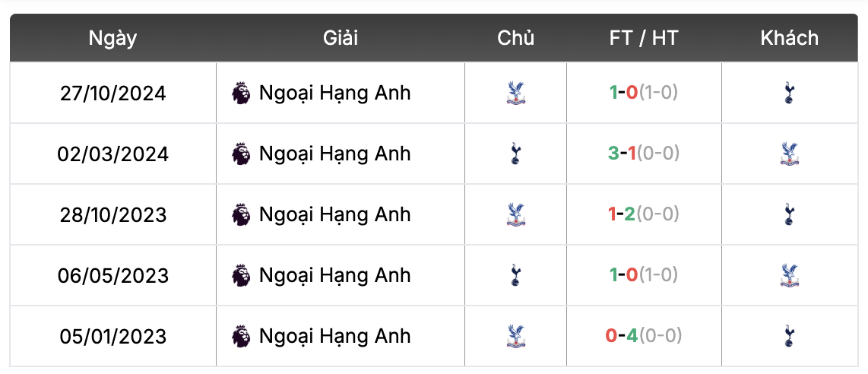Click Crystal Palace home crest in 27/10/2024 row
868x374 pixels.
516,93
